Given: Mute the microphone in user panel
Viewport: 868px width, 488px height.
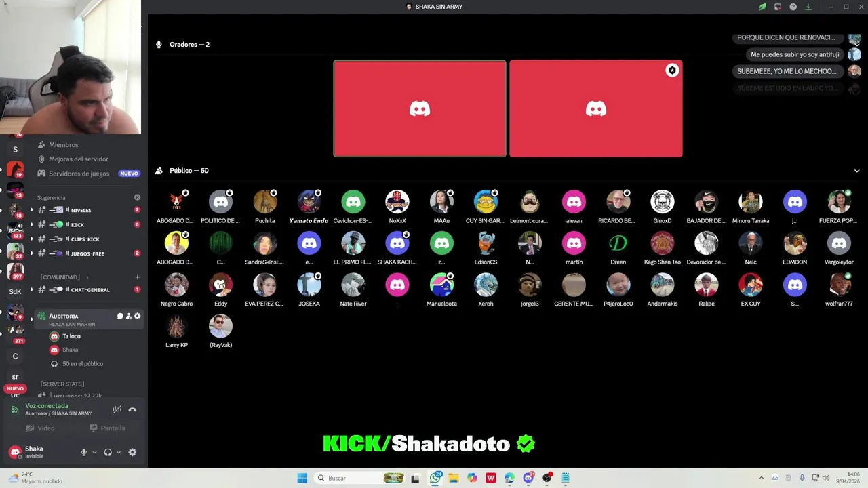Looking at the screenshot, I should [x=84, y=452].
